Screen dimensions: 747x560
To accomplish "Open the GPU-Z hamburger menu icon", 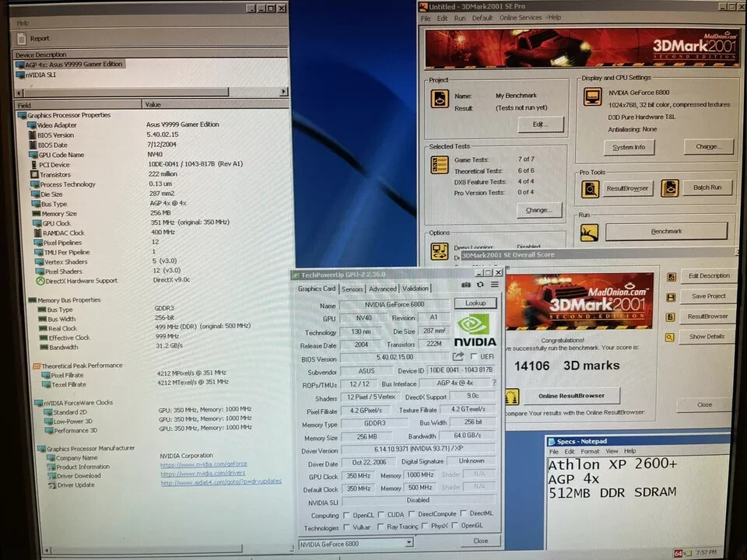I will (x=494, y=285).
